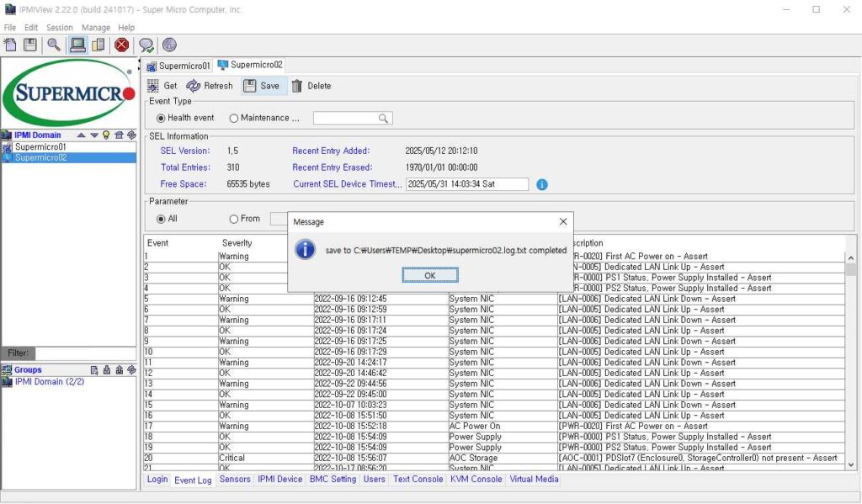862x504 pixels.
Task: Click the event table scrollbar up arrow
Action: pos(851,257)
